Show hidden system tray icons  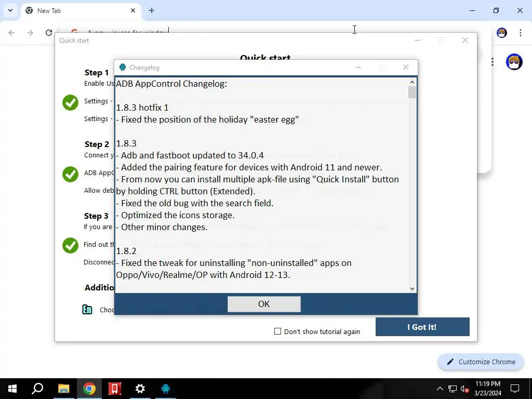[440, 389]
